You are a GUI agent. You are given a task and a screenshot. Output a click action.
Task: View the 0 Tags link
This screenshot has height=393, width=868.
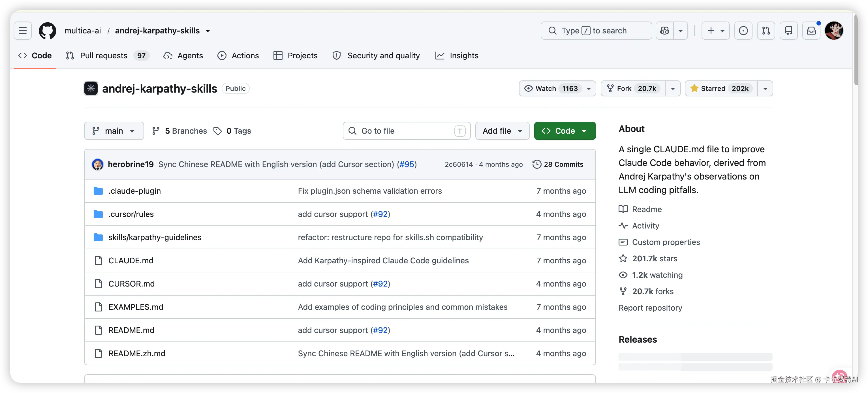(x=232, y=131)
